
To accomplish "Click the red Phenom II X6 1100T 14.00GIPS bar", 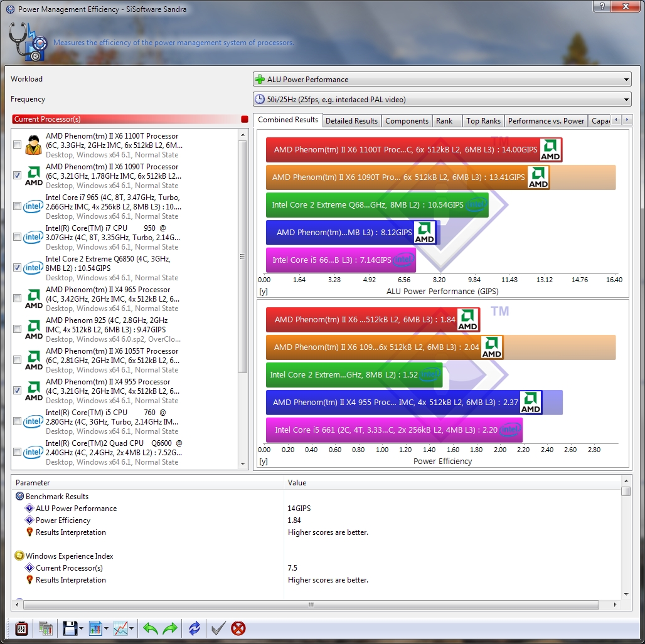I will [414, 150].
